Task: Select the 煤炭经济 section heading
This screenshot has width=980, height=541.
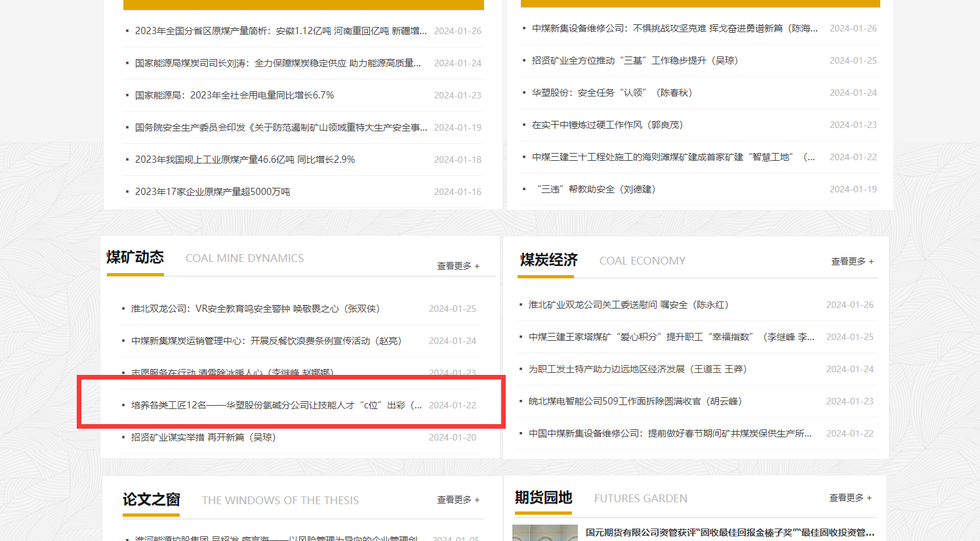Action: click(548, 260)
